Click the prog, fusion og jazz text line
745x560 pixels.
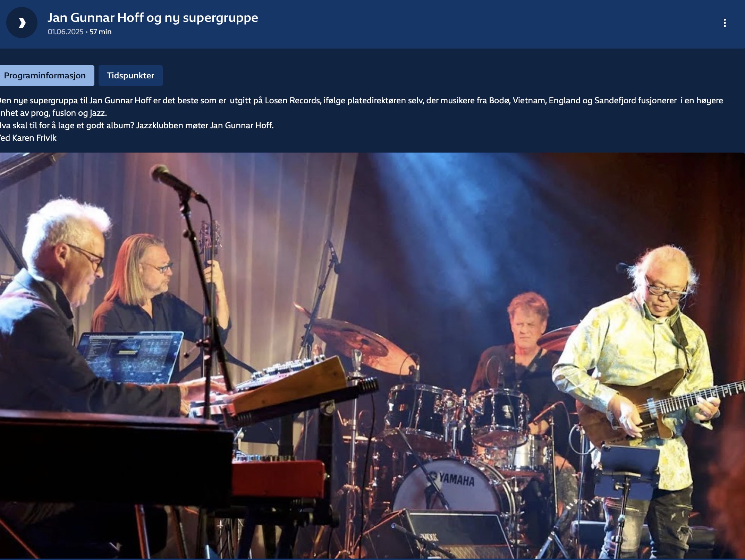coord(53,113)
